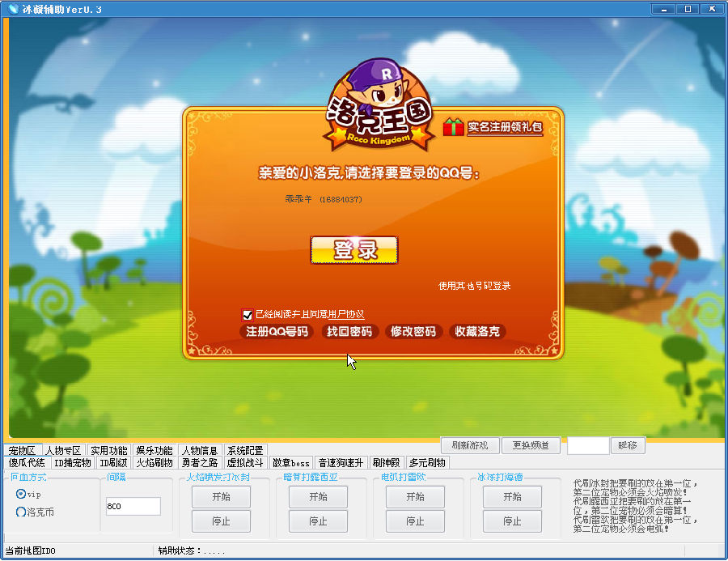The height and width of the screenshot is (561, 728).
Task: Click the 找回密码 button
Action: [349, 332]
